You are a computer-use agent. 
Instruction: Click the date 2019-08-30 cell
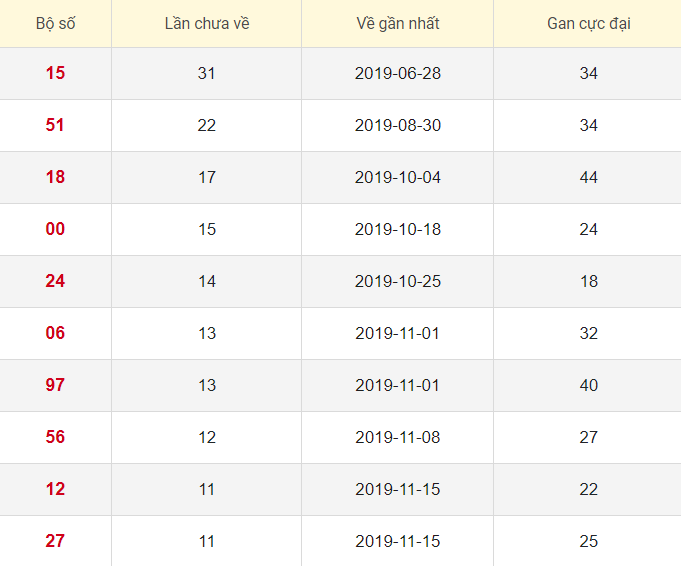coord(397,126)
